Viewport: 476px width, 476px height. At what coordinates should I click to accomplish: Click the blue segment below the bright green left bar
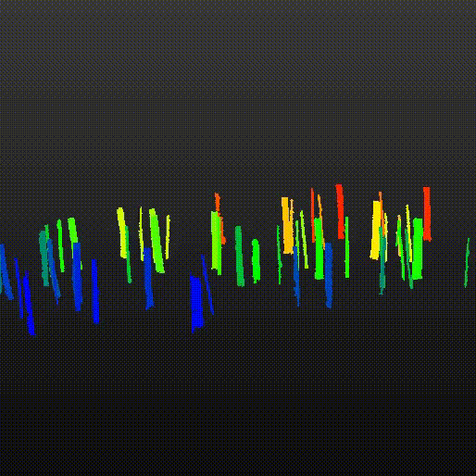77,277
